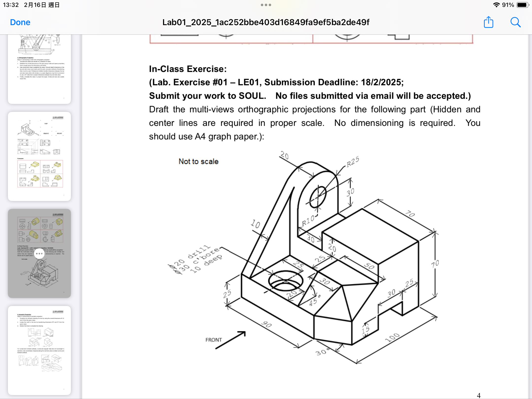Tap the battery indicator icon

click(522, 5)
